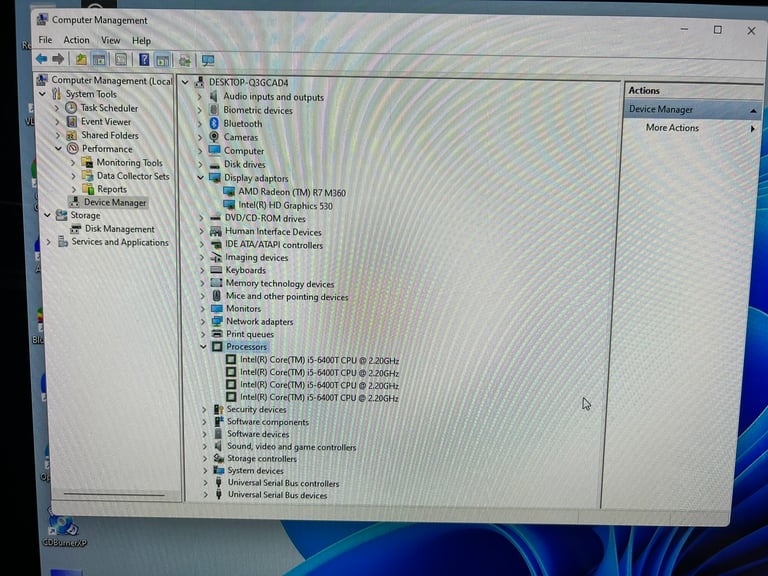Select DVD/CD-ROM drives category

[x=265, y=218]
